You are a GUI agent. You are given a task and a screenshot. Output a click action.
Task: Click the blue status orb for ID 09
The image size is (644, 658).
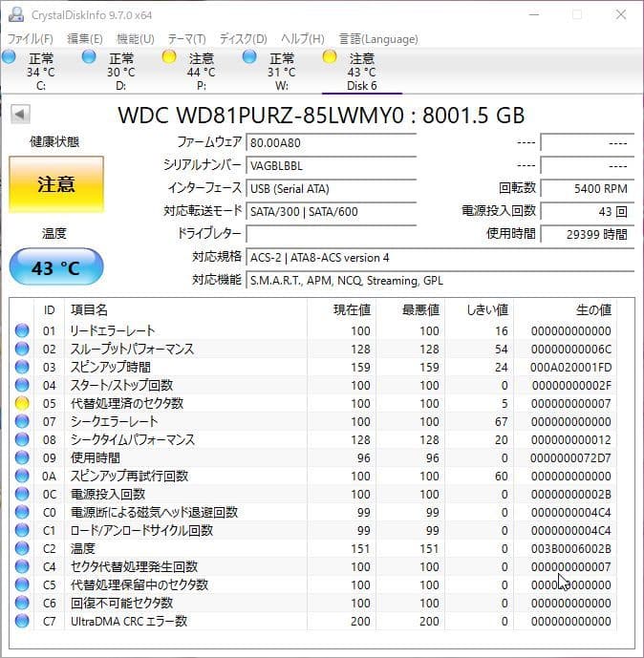pyautogui.click(x=22, y=457)
